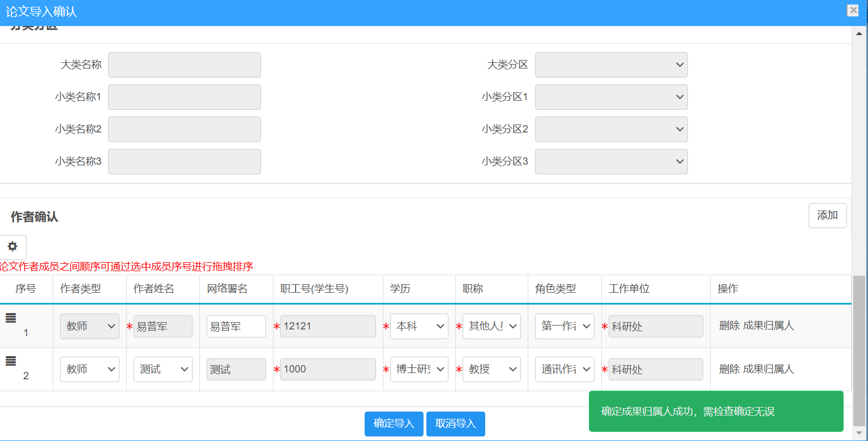Open 职称 dropdown showing 教授
This screenshot has height=441, width=868.
click(491, 370)
